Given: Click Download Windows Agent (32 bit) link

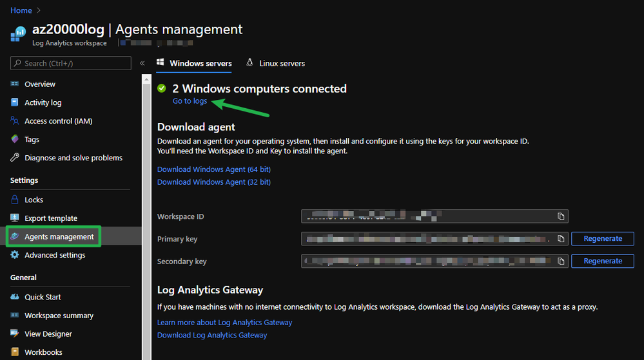Looking at the screenshot, I should click(214, 182).
